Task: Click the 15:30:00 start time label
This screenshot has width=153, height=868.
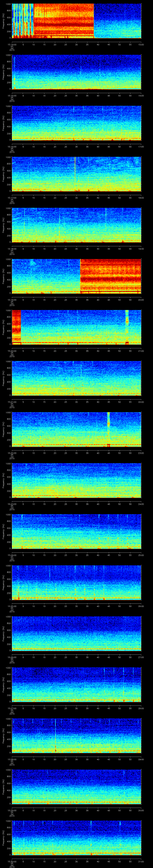Action: 12,861
